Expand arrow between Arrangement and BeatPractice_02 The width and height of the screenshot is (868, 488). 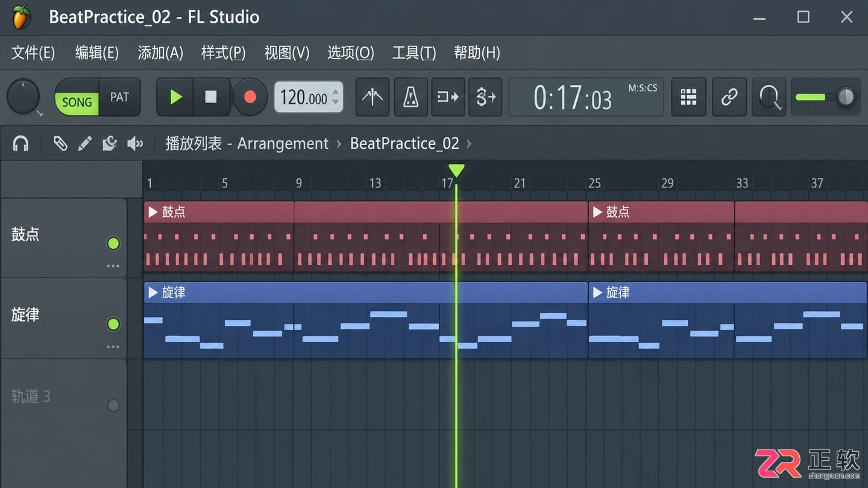(339, 143)
